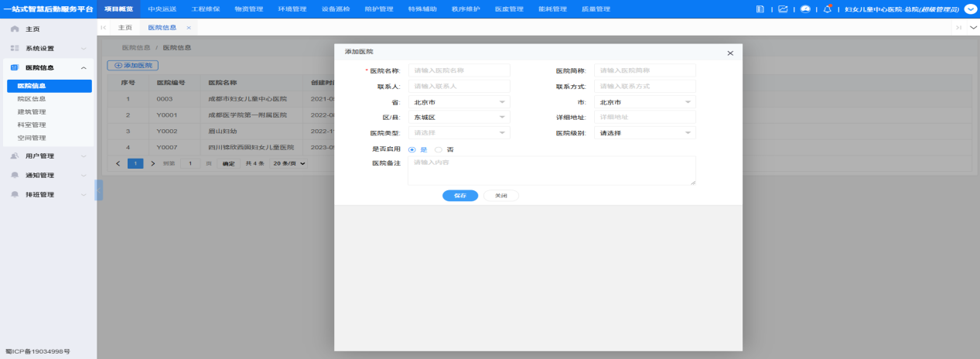Open the 环境管理 top menu
Screen dimensions: 980x359
[292, 9]
